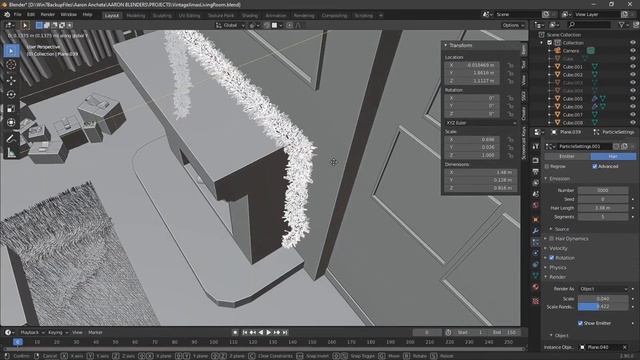Jump to the timeline's end frame
640x360 pixels.
285,332
